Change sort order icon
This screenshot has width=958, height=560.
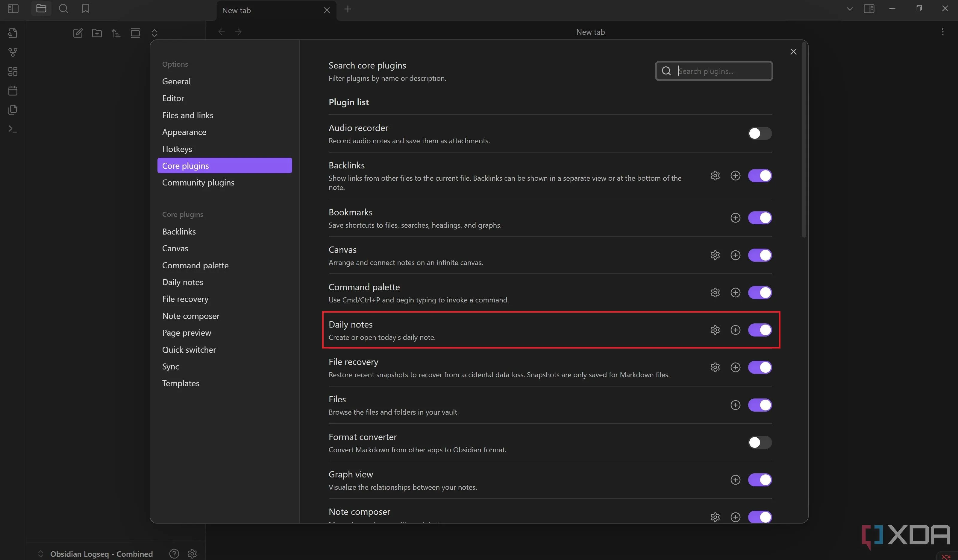pos(116,33)
